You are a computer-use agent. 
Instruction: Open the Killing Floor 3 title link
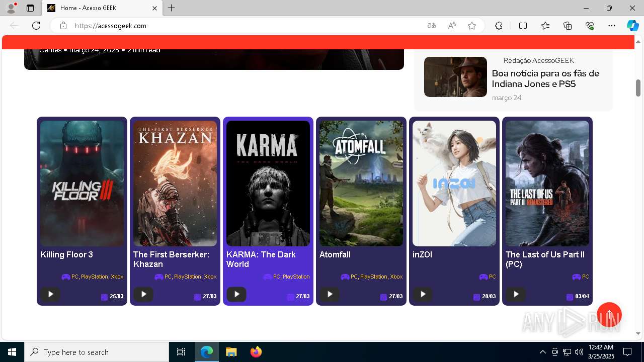[x=66, y=254]
